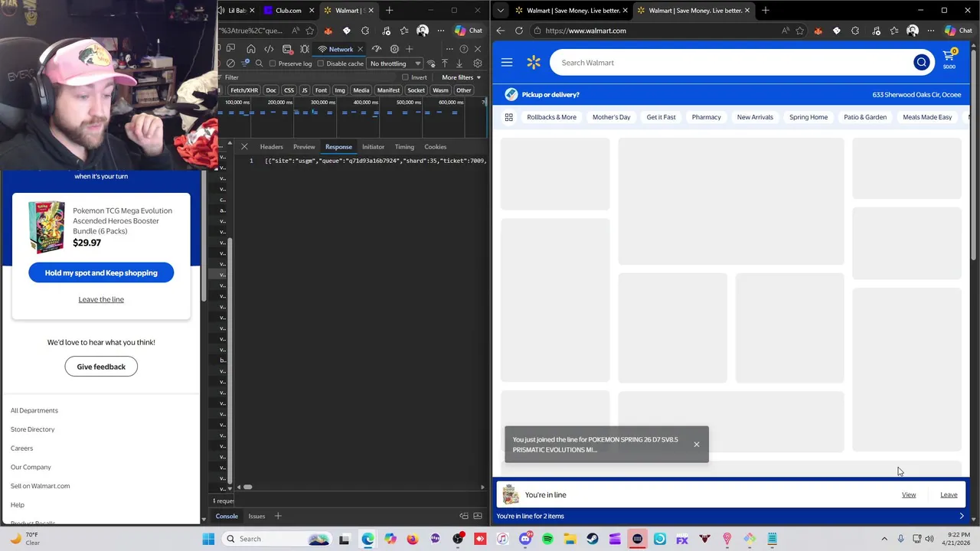980x551 pixels.
Task: Click Leave in the You're in line bar
Action: [949, 495]
